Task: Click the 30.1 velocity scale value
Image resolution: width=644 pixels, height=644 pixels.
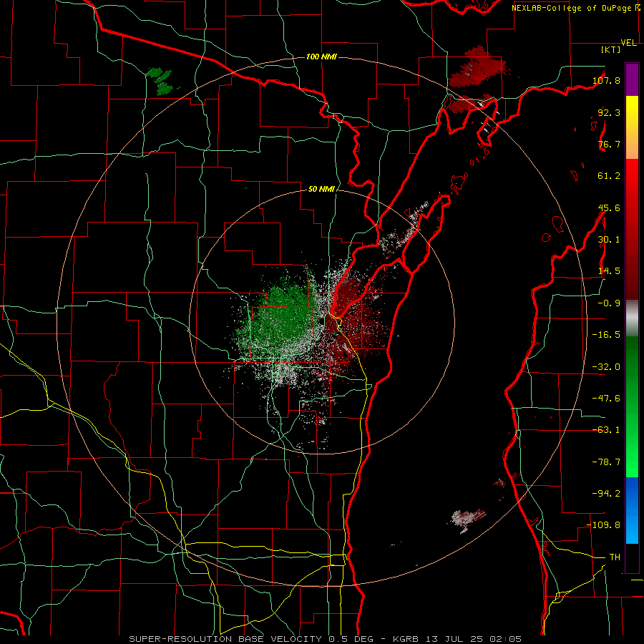Action: coord(609,240)
